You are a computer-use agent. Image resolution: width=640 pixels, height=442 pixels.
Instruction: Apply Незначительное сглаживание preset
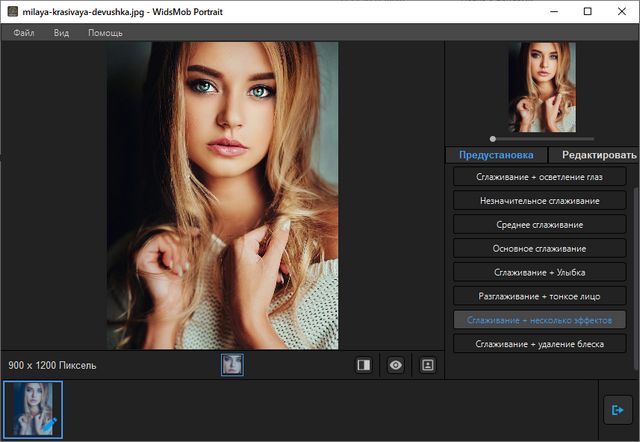click(x=539, y=201)
